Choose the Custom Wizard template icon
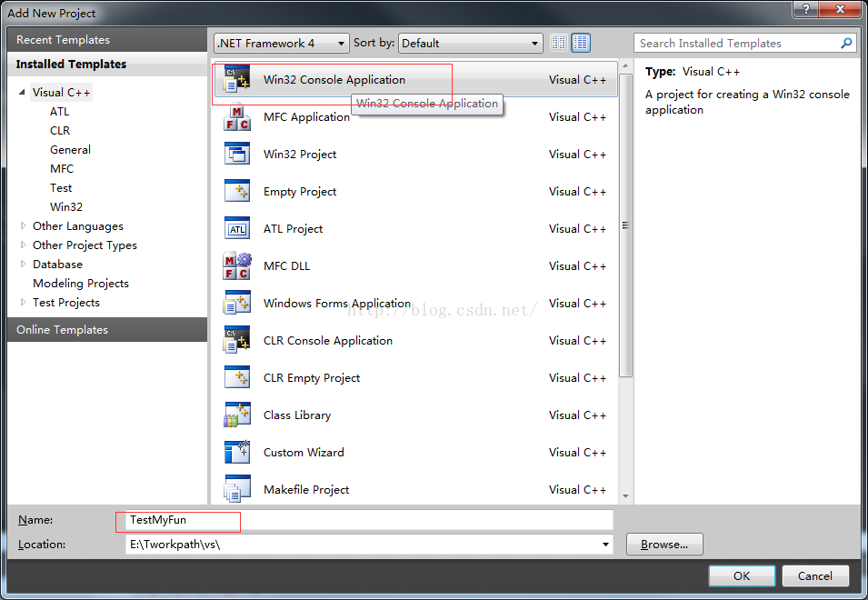The width and height of the screenshot is (868, 600). (237, 452)
